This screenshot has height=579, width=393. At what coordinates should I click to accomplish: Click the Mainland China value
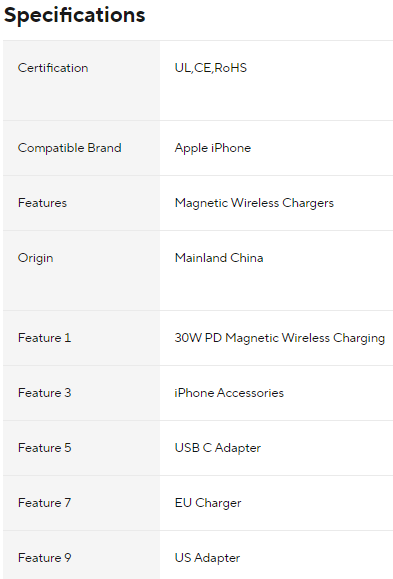tap(219, 258)
